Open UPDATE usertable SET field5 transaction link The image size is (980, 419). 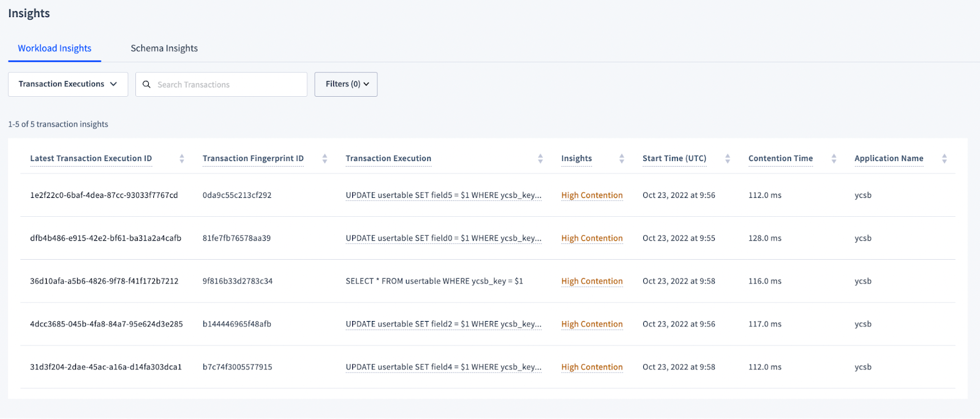pos(443,195)
